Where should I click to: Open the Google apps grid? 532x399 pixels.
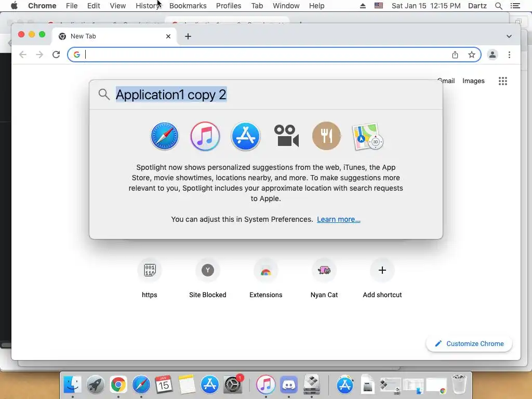(x=503, y=81)
